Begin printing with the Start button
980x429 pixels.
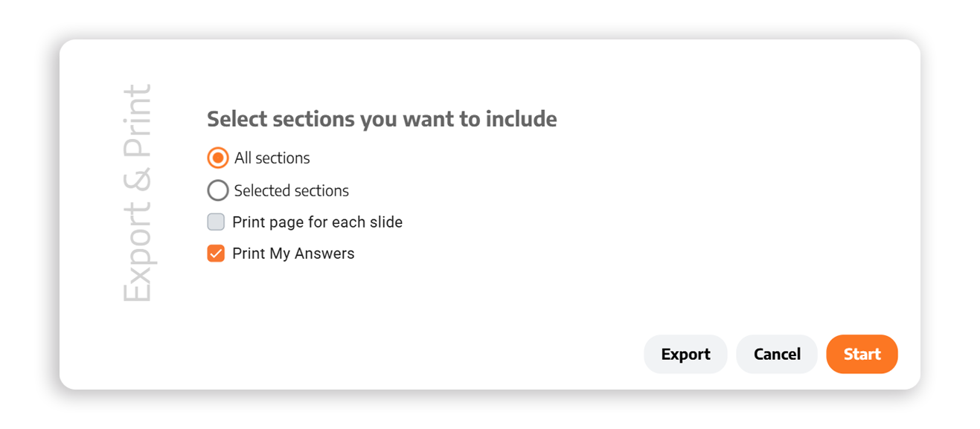click(862, 354)
